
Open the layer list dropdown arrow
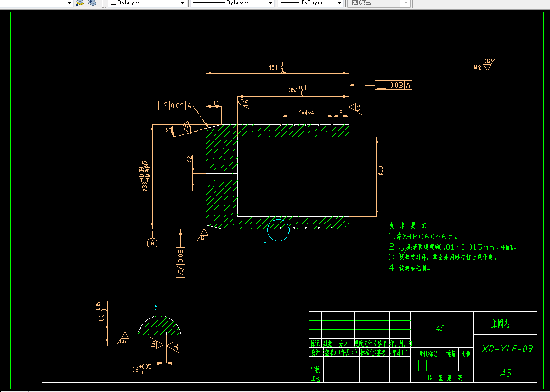click(x=69, y=3)
